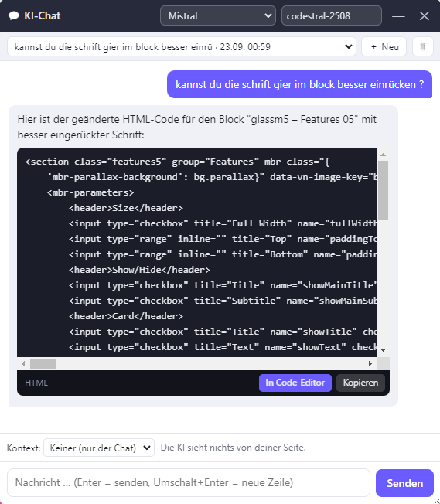Copy the code with Kopieren

click(x=360, y=383)
